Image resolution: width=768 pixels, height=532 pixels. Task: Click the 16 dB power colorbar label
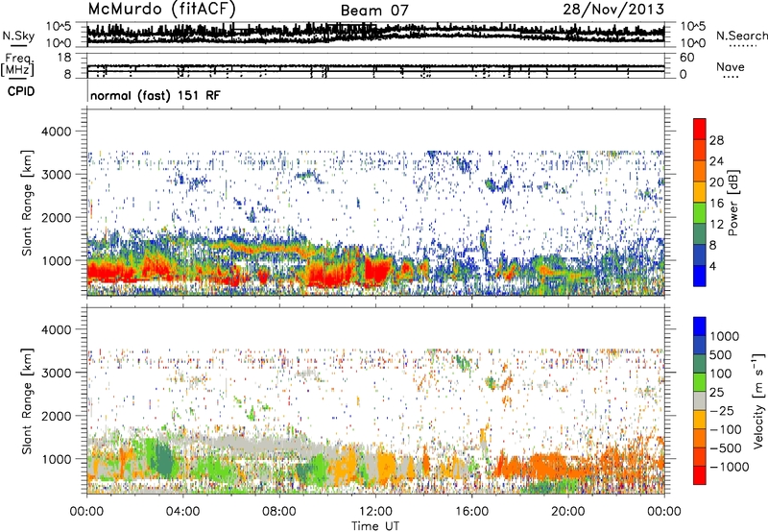coord(716,204)
